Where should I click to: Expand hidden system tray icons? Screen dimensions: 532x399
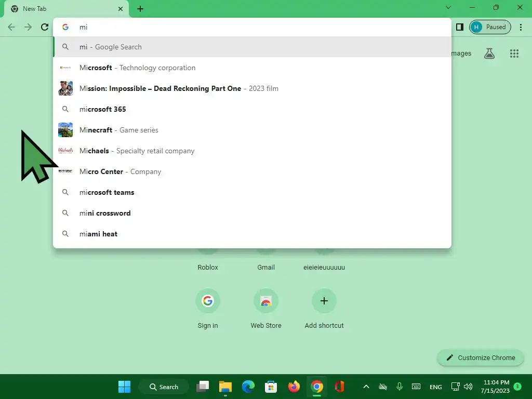click(x=366, y=387)
